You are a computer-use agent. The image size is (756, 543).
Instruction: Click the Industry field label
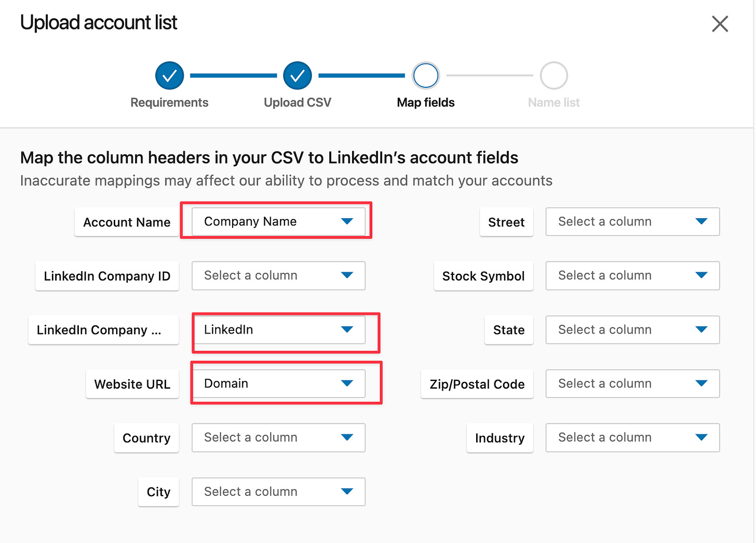(x=500, y=439)
